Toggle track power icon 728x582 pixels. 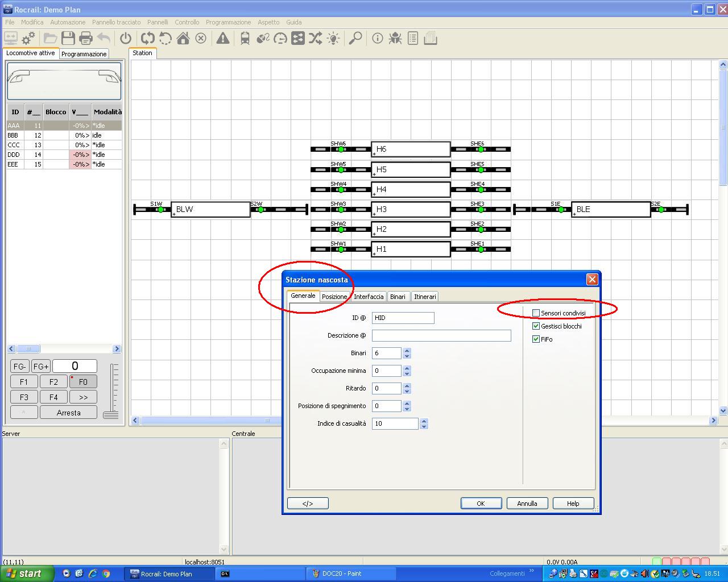[x=126, y=39]
